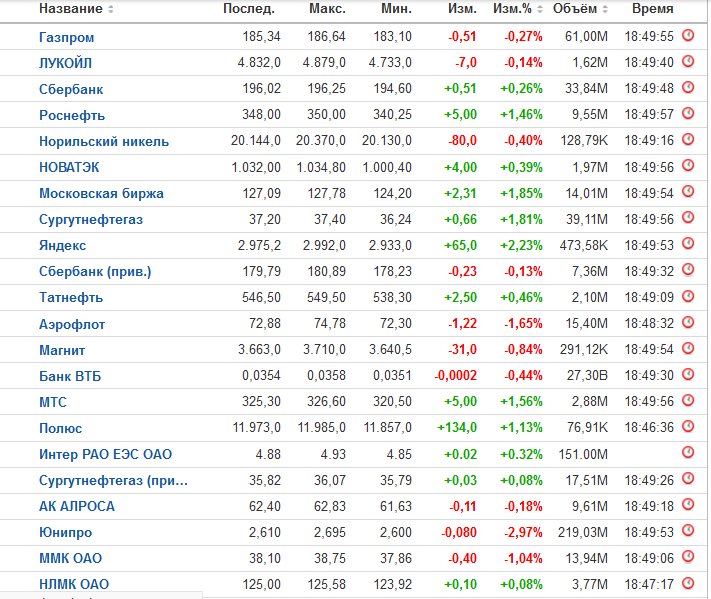The height and width of the screenshot is (599, 711).
Task: Select Интер РАО volume 151.00M
Action: click(583, 454)
